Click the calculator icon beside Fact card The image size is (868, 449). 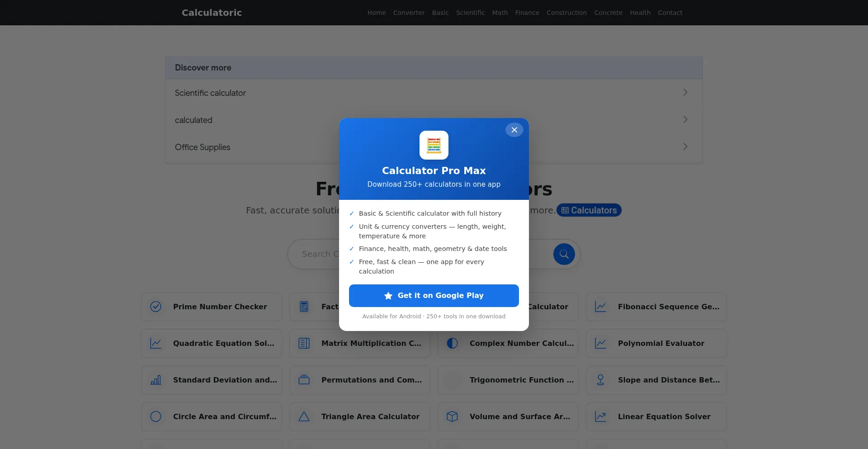pos(304,307)
